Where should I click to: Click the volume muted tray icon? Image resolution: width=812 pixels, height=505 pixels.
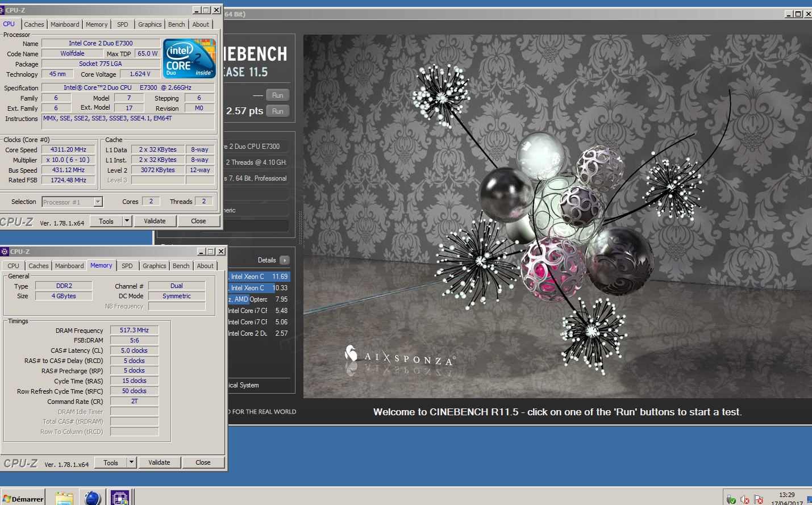[x=744, y=500]
